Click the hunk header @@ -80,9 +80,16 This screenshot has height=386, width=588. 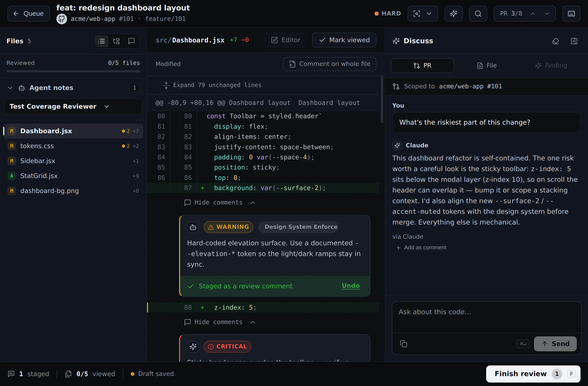263,103
